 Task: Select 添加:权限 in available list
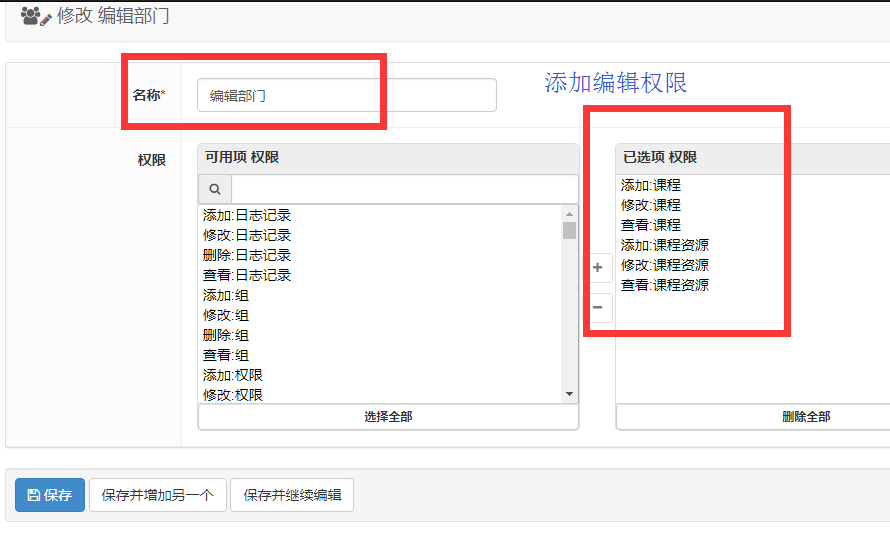coord(233,375)
